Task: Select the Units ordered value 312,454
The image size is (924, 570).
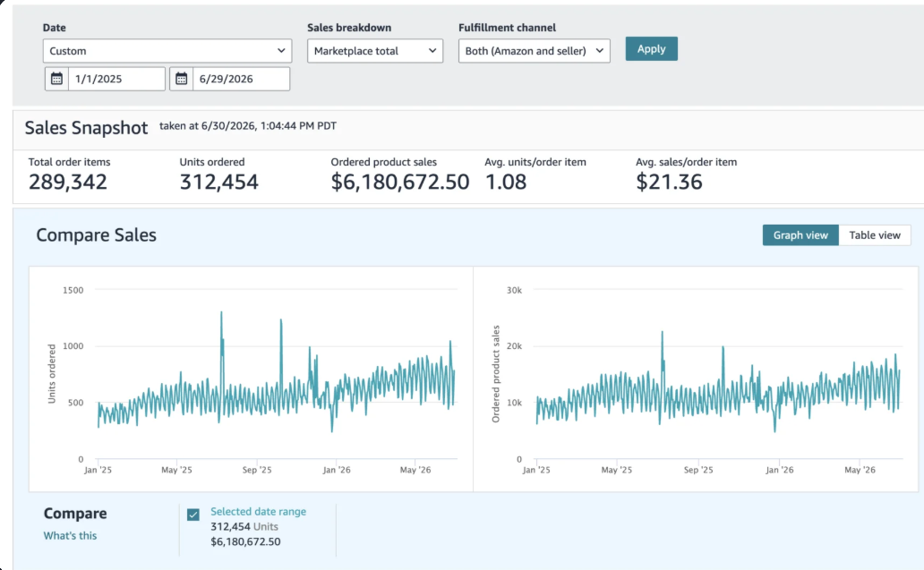Action: pyautogui.click(x=218, y=182)
